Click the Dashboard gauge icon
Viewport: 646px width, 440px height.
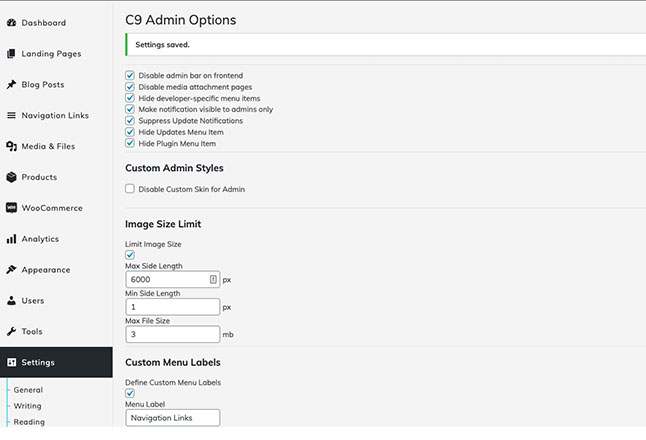coord(12,23)
